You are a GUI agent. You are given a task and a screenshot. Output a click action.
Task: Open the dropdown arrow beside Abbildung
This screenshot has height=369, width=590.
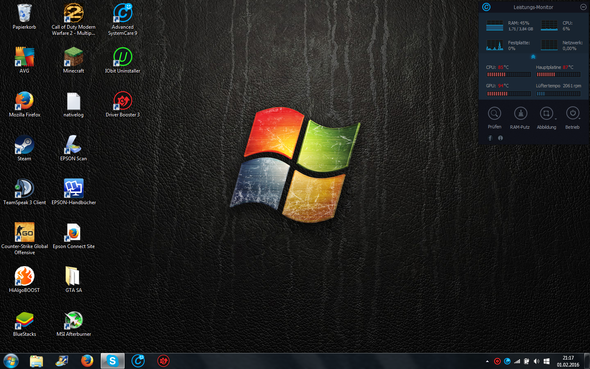click(556, 119)
